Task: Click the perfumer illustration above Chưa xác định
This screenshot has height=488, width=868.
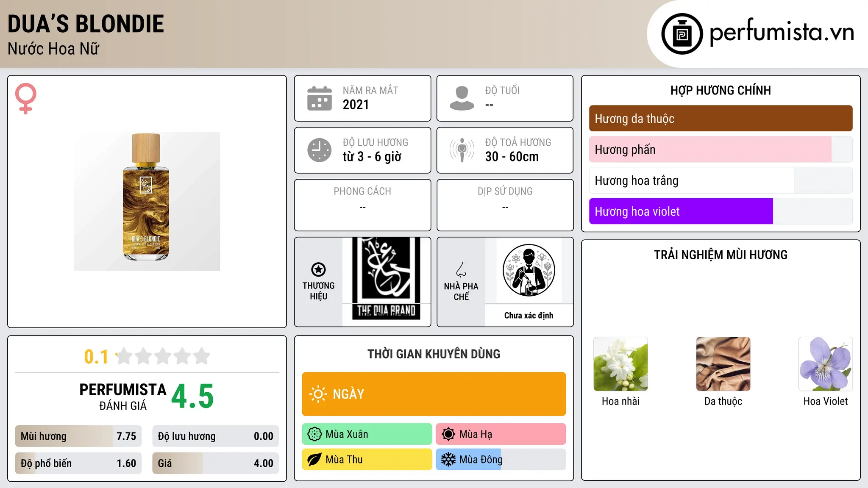Action: point(529,270)
